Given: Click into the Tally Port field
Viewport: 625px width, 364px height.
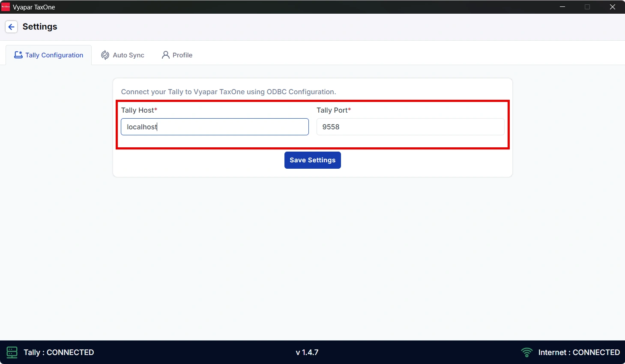Looking at the screenshot, I should (x=410, y=127).
